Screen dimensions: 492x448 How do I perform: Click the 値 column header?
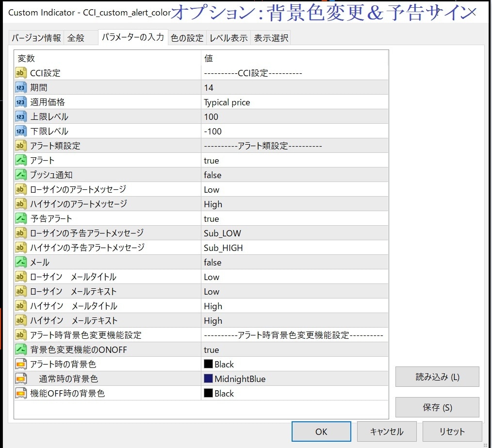(x=295, y=58)
